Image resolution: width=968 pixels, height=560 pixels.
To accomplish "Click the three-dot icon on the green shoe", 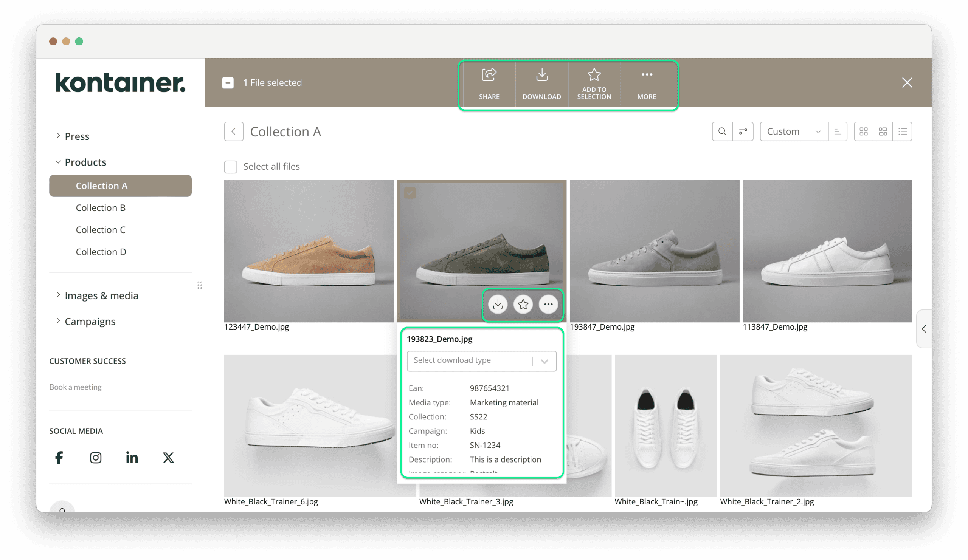I will (548, 305).
